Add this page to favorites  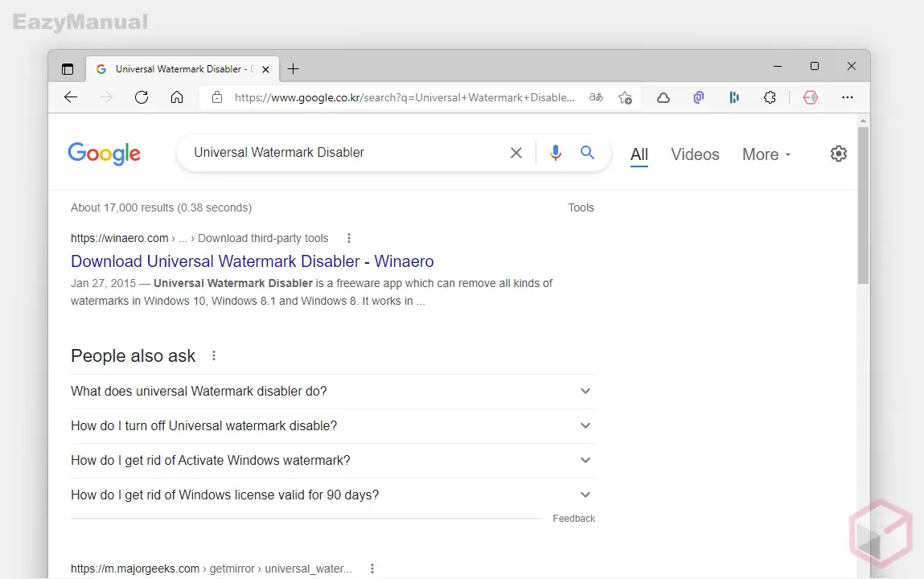tap(625, 97)
